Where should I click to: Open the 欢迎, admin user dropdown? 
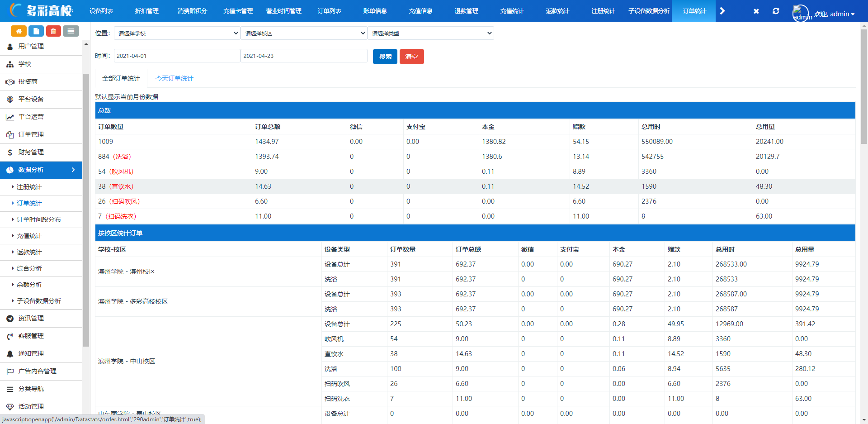[834, 14]
